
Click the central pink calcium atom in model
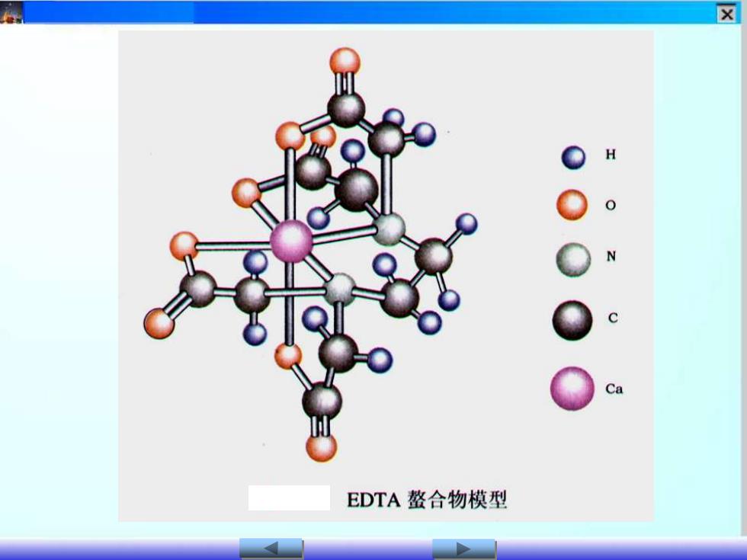tap(291, 242)
